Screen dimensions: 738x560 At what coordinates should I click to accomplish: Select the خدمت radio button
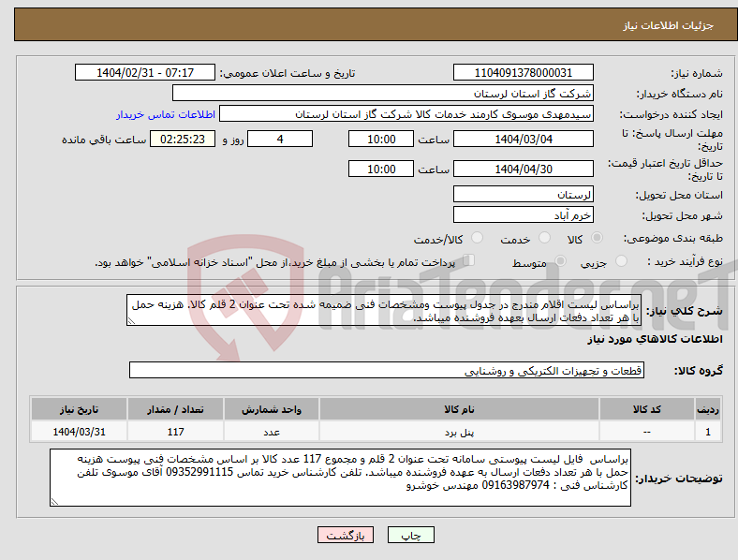pyautogui.click(x=544, y=238)
